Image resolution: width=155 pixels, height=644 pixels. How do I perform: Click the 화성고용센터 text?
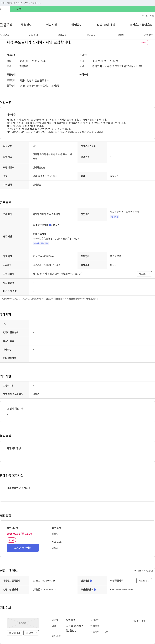pos(117,581)
